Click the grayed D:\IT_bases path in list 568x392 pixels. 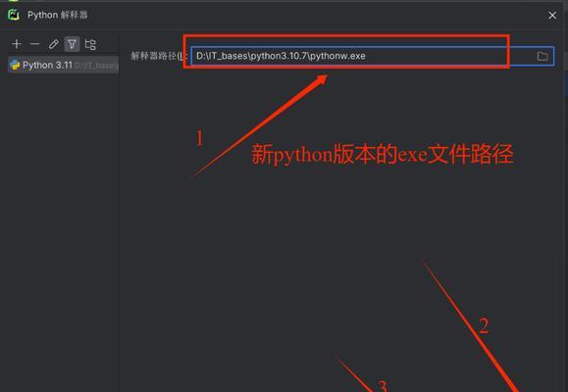point(96,66)
